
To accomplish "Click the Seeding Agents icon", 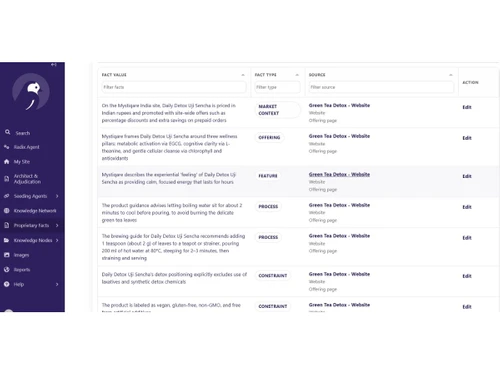I will pos(7,196).
